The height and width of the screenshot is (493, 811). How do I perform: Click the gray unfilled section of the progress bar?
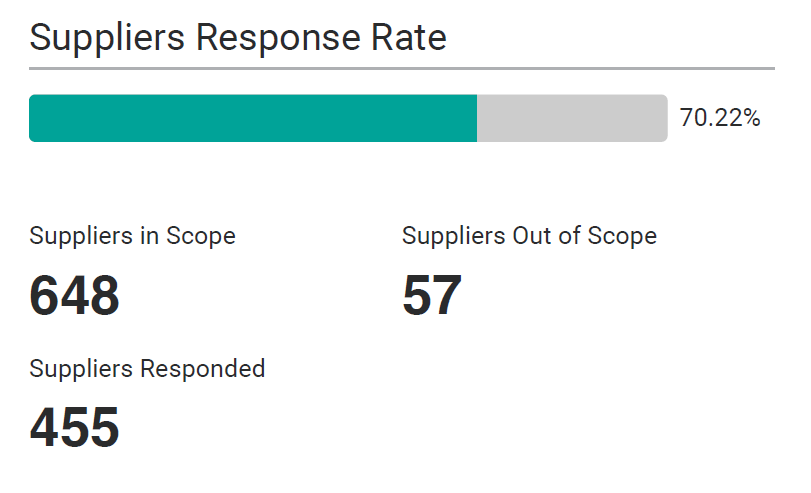point(572,118)
